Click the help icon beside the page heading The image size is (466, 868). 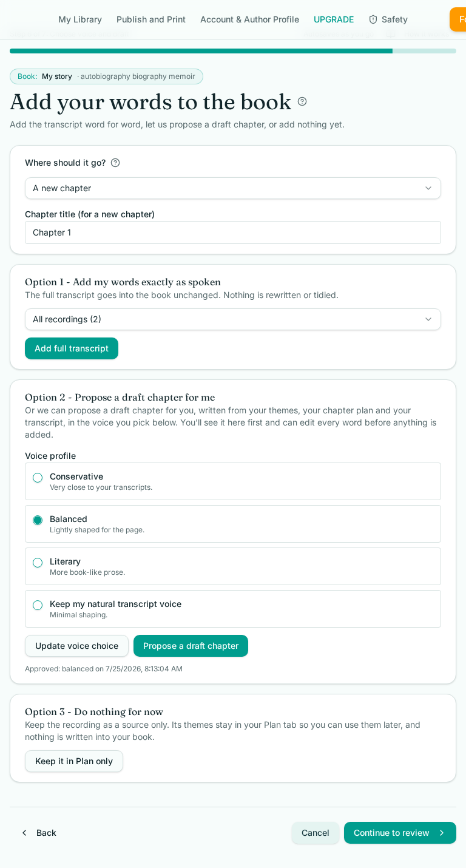tap(302, 101)
